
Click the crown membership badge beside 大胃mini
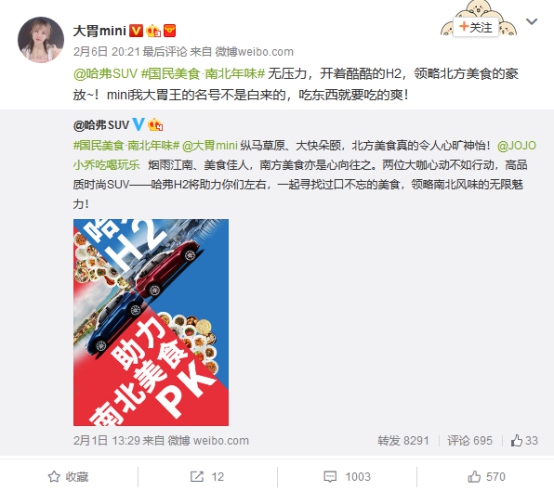pyautogui.click(x=153, y=31)
